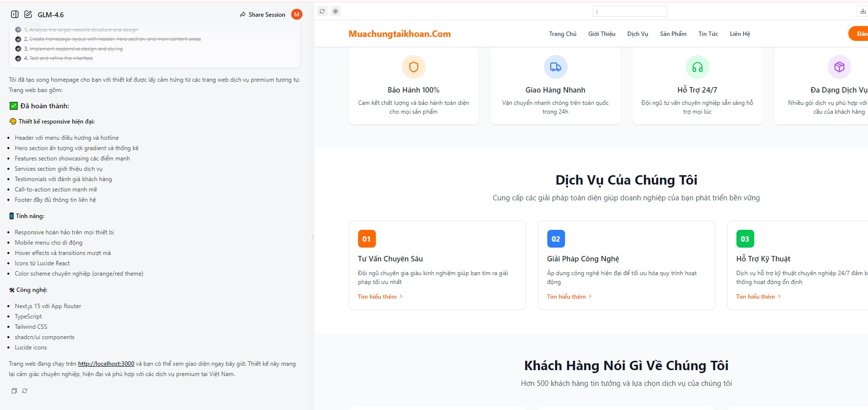Focus the preview URL path field
Viewport: 868px width, 410px height.
click(630, 11)
